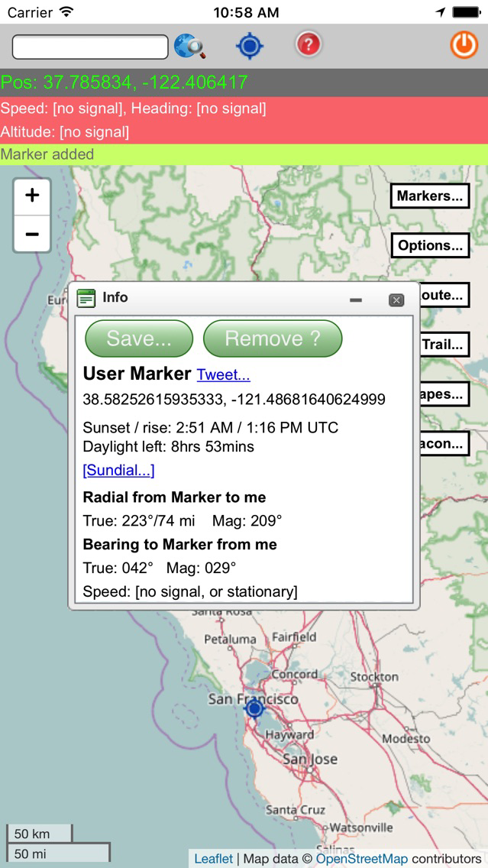The height and width of the screenshot is (868, 488).
Task: Click the green Remove ? button
Action: coord(273,338)
